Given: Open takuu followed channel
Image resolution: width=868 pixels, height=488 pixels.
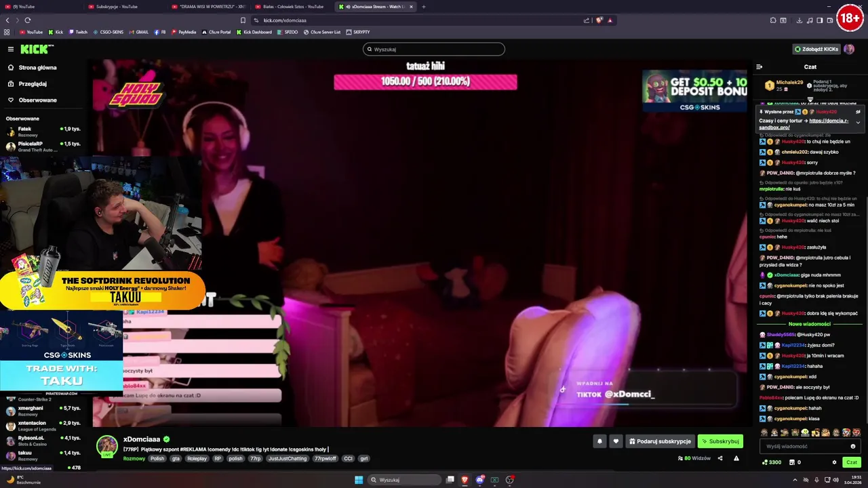Looking at the screenshot, I should point(43,455).
